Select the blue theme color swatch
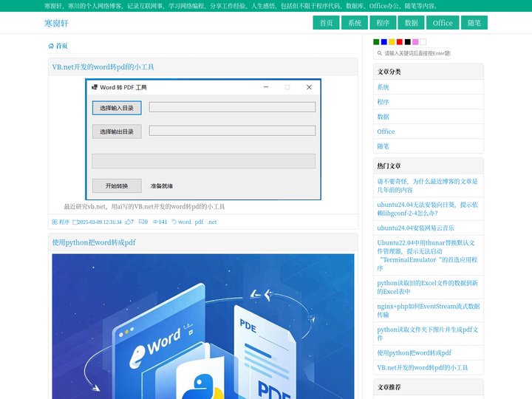Screen dimensions: 532x399 [x=383, y=41]
